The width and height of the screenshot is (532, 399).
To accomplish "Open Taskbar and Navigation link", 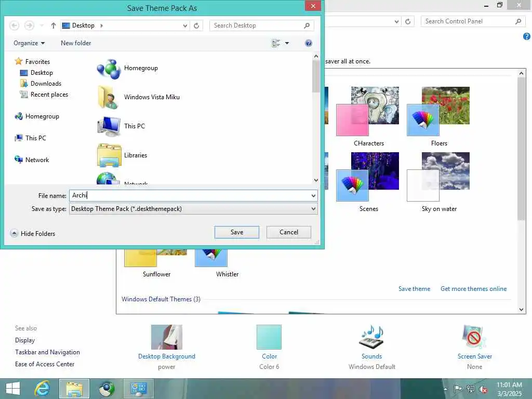I will click(47, 352).
